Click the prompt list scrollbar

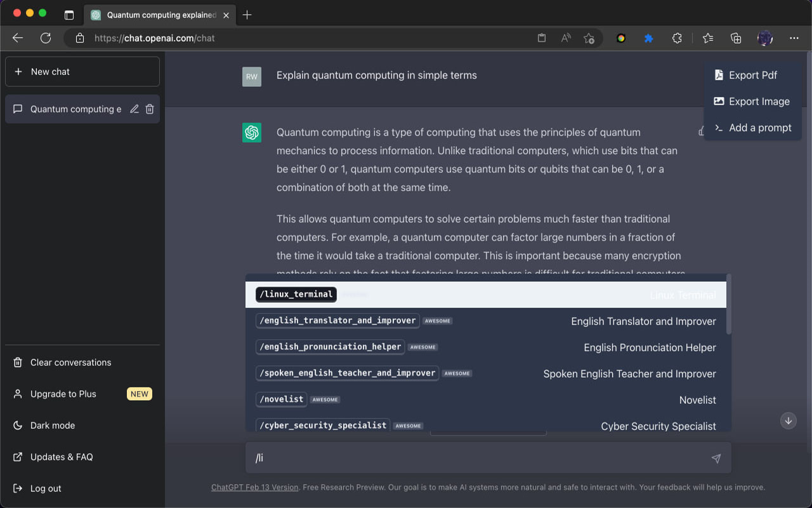729,304
